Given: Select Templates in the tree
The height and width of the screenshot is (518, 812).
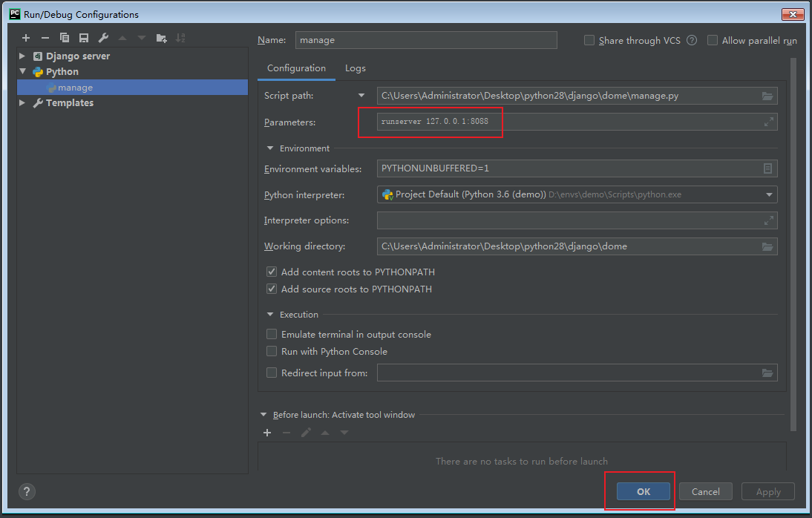Looking at the screenshot, I should 69,102.
